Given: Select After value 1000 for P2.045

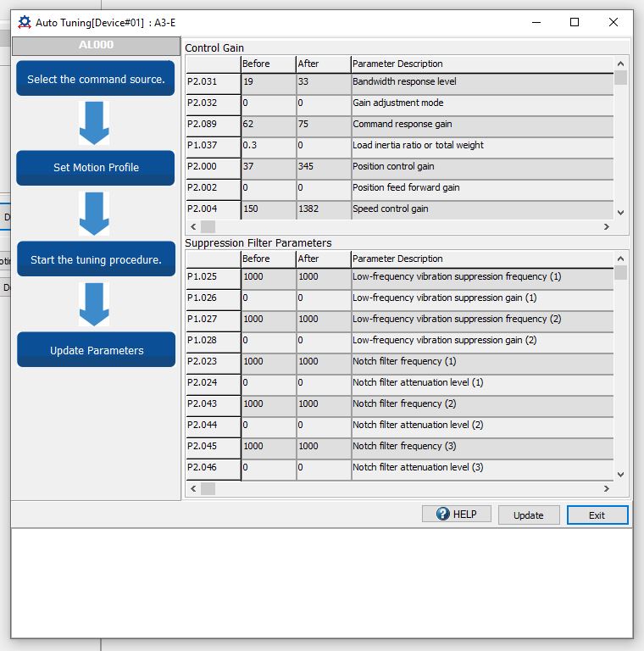Looking at the screenshot, I should 323,448.
